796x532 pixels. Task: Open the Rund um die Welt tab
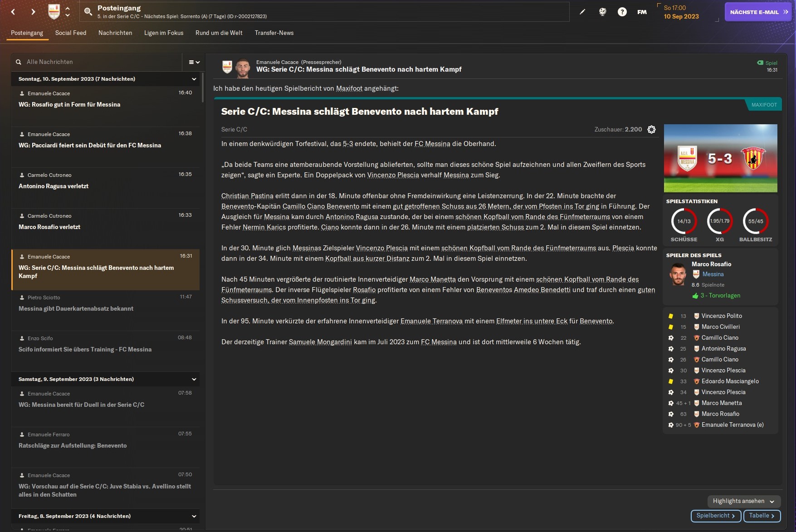(x=219, y=33)
